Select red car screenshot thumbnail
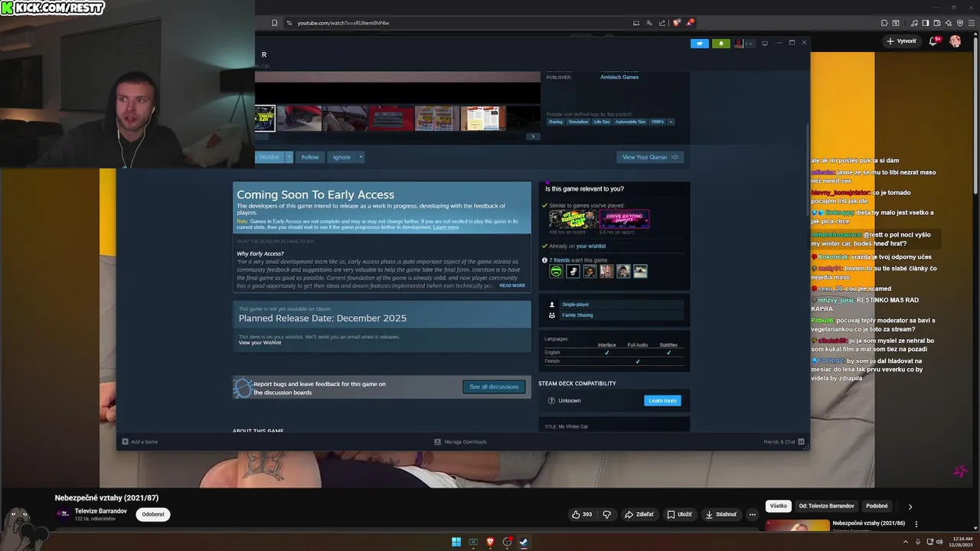Viewport: 980px width, 551px height. click(x=299, y=119)
